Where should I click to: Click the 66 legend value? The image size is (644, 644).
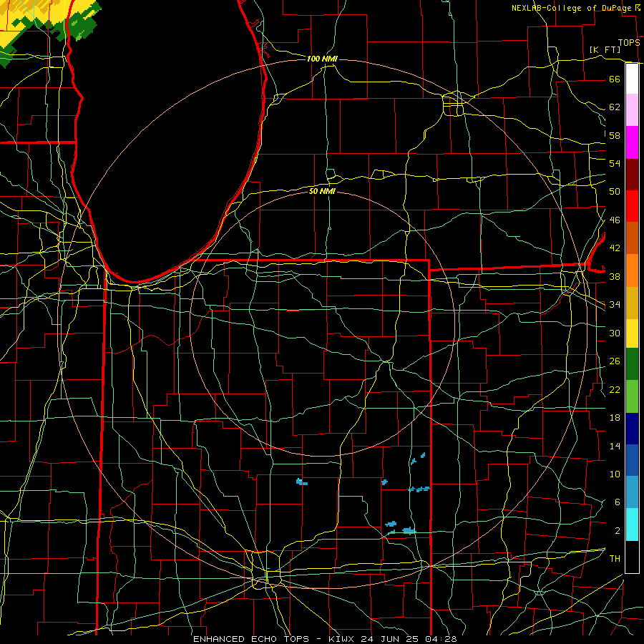tap(615, 79)
